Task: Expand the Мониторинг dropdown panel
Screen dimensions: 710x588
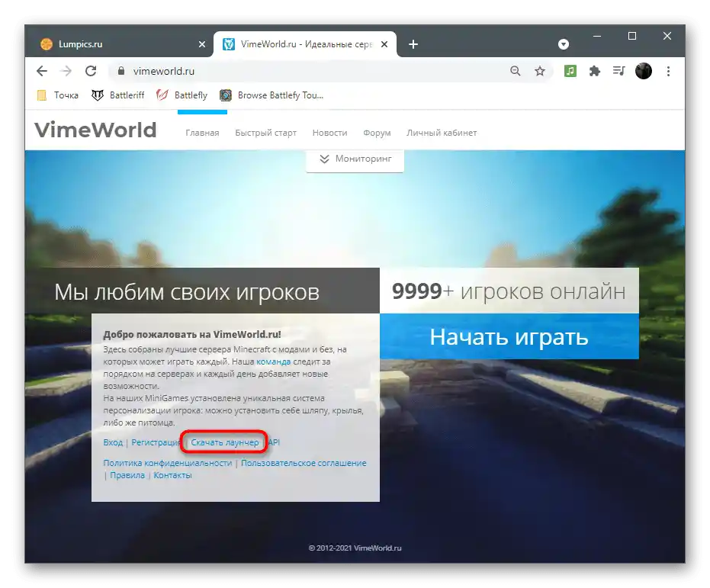Action: pyautogui.click(x=355, y=159)
